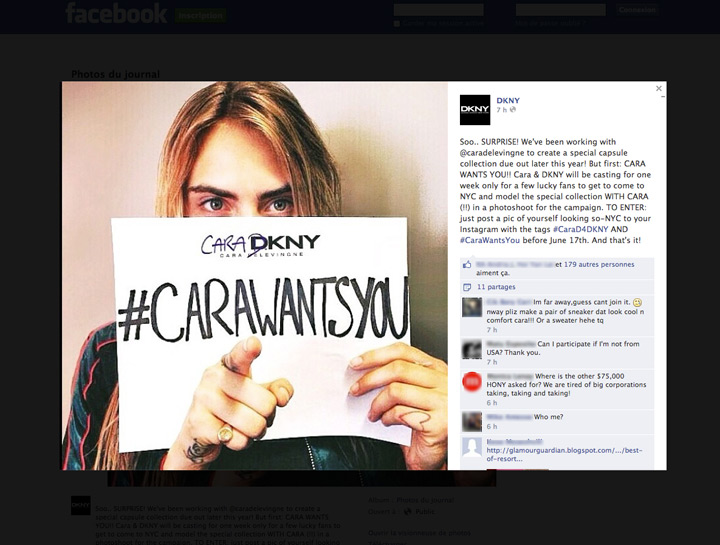Click the red round commenter avatar
Image resolution: width=720 pixels, height=545 pixels.
pos(472,382)
